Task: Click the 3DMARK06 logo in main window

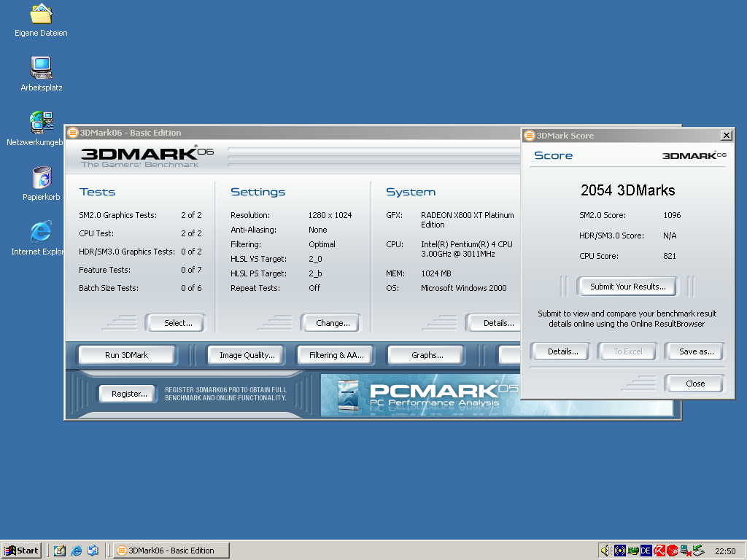Action: coord(147,157)
